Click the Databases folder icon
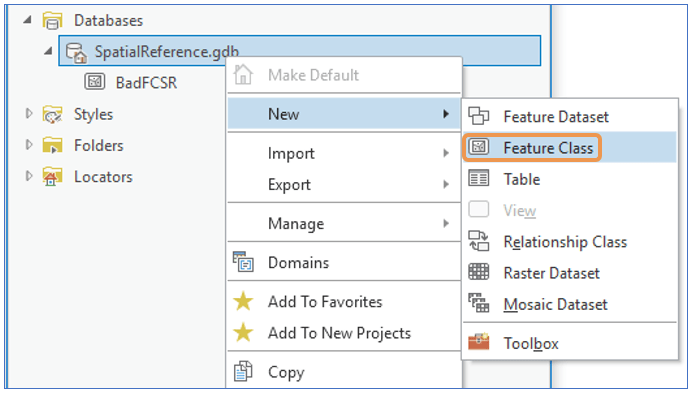This screenshot has width=692, height=394. (53, 20)
